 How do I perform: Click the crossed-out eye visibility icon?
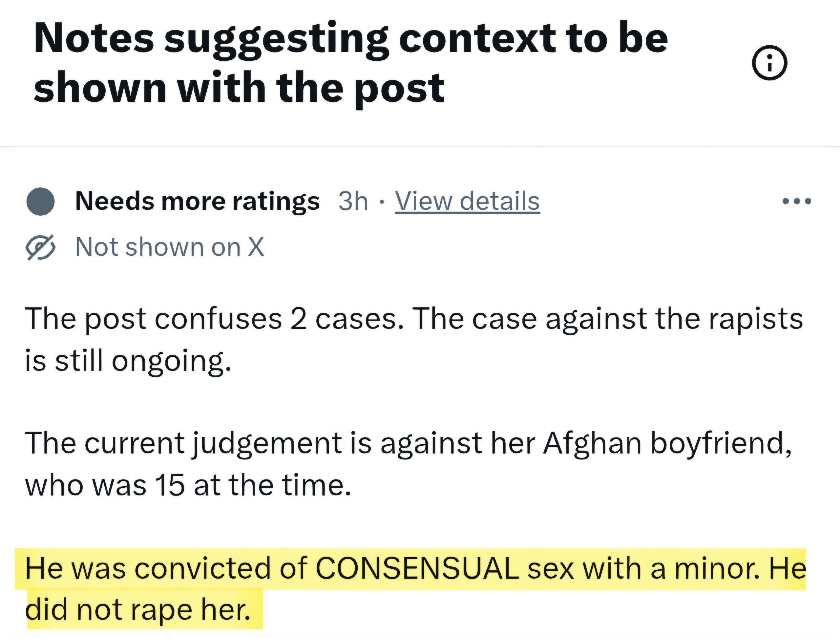pyautogui.click(x=40, y=247)
